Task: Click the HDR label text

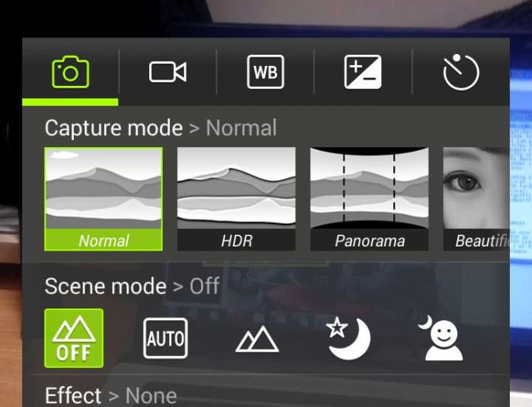Action: click(x=237, y=241)
